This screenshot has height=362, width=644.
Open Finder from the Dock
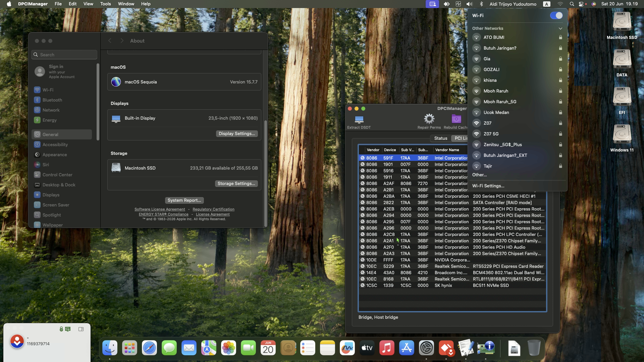coord(110,348)
